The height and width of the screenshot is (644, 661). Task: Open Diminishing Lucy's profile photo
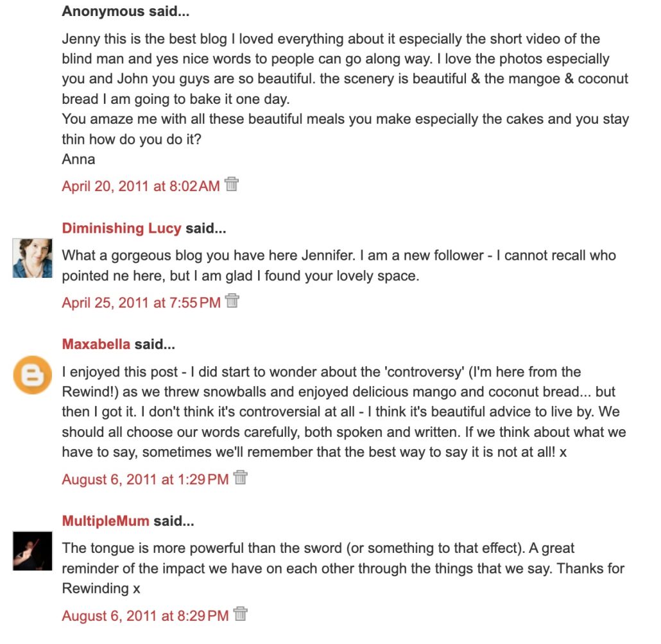pos(32,258)
